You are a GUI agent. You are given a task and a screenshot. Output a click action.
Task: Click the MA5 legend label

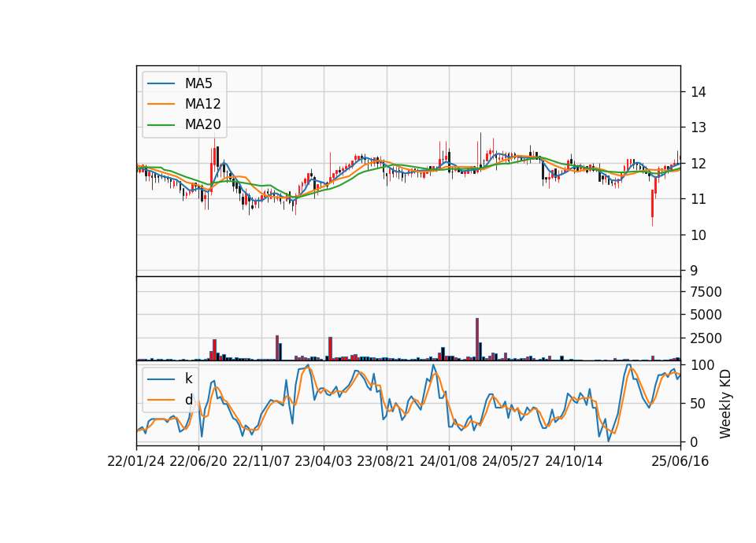coord(198,83)
